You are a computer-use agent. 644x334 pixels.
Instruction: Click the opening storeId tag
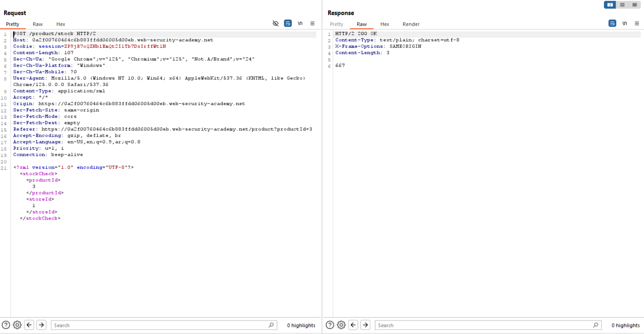(40, 199)
